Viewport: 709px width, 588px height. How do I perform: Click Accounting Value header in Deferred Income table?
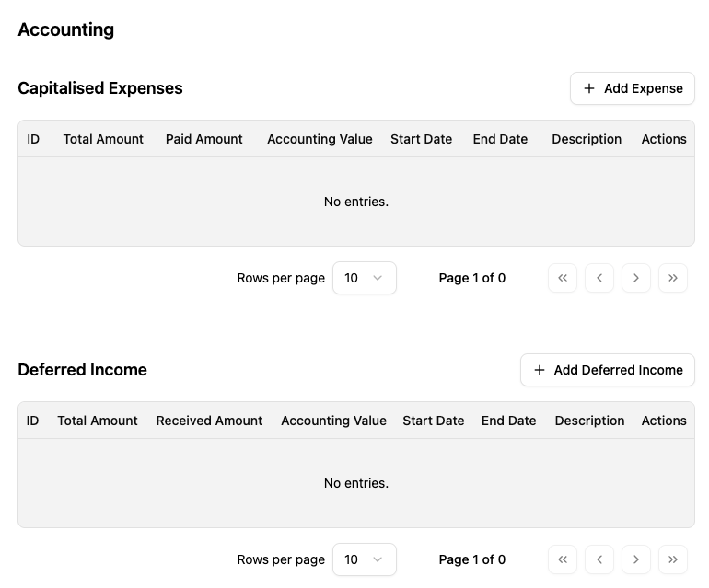333,421
